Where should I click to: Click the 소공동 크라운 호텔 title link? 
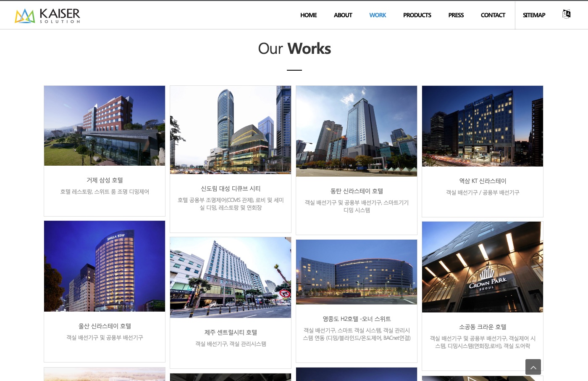[x=483, y=327]
